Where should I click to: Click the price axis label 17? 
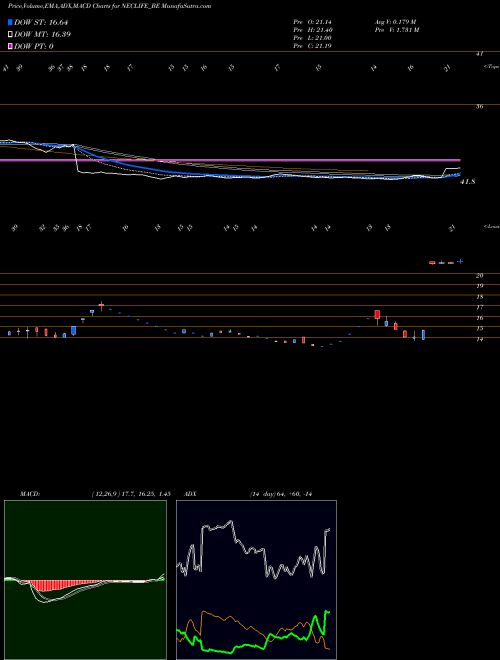[x=479, y=307]
